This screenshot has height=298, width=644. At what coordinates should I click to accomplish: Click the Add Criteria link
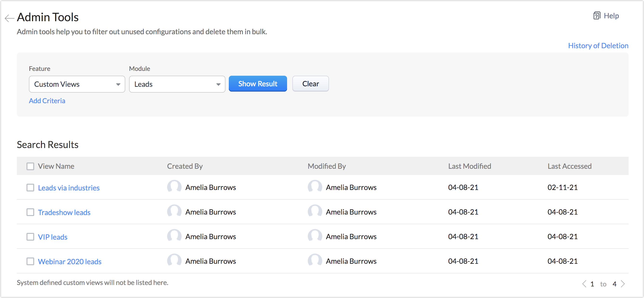coord(47,101)
